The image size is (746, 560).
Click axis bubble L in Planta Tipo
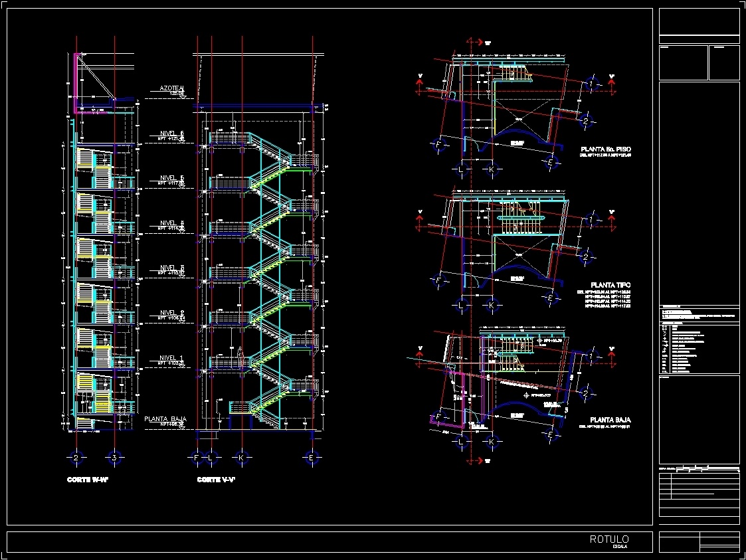tap(460, 306)
